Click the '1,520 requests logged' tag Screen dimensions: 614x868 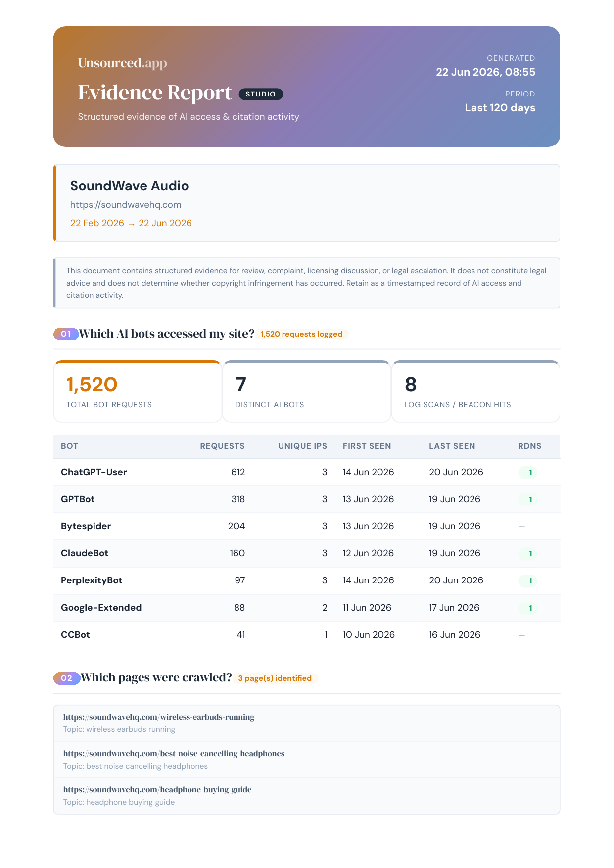302,334
